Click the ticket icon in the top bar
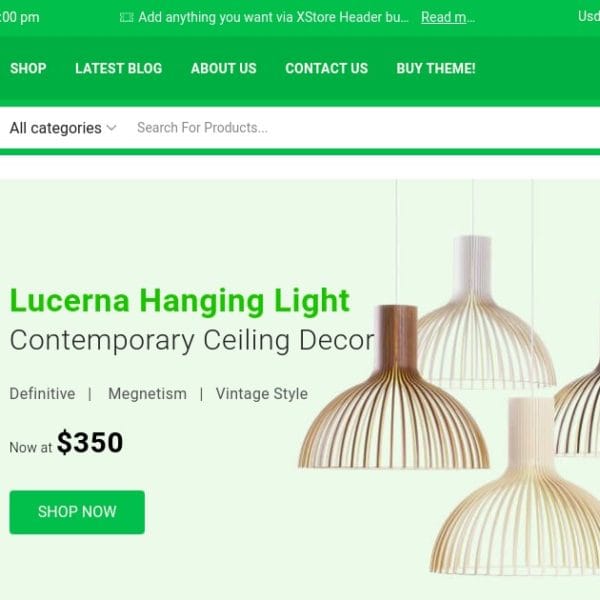 tap(126, 18)
